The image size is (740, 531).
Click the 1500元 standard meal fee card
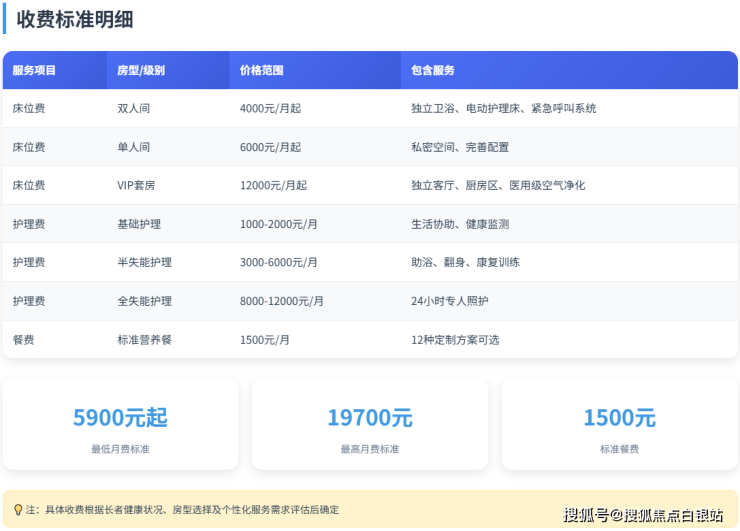coord(619,425)
